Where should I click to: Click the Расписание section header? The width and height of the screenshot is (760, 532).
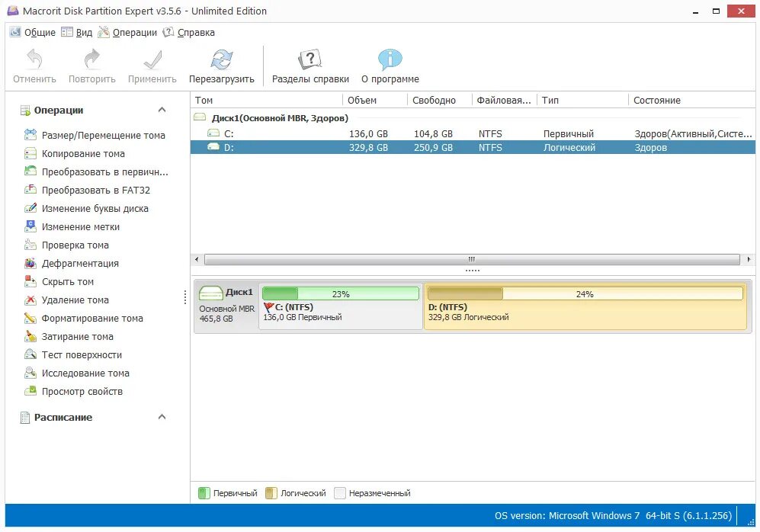pyautogui.click(x=63, y=417)
